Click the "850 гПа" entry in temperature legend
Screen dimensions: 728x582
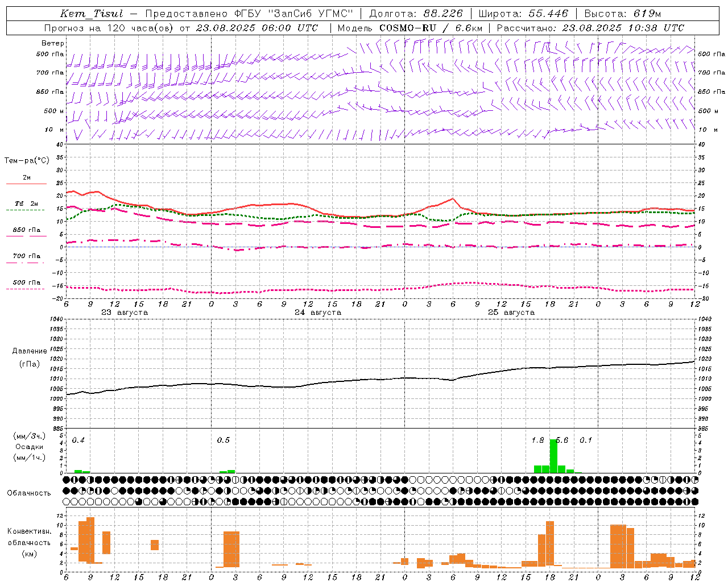click(x=27, y=230)
